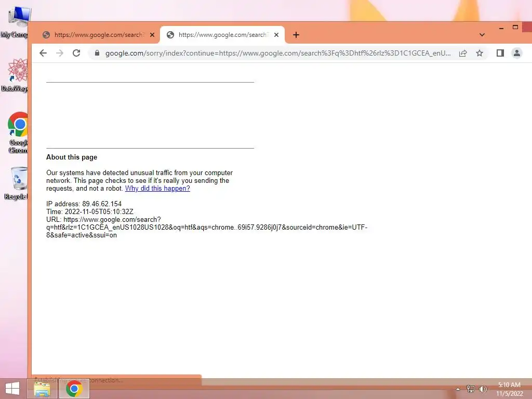This screenshot has height=399, width=532.
Task: Close the active Google search tab
Action: tap(276, 35)
